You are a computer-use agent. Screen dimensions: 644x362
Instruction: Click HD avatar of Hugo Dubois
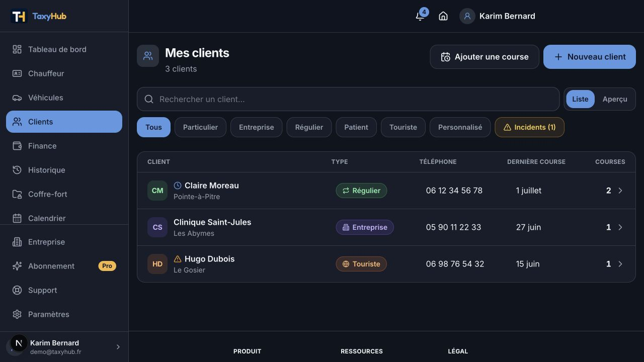click(157, 264)
